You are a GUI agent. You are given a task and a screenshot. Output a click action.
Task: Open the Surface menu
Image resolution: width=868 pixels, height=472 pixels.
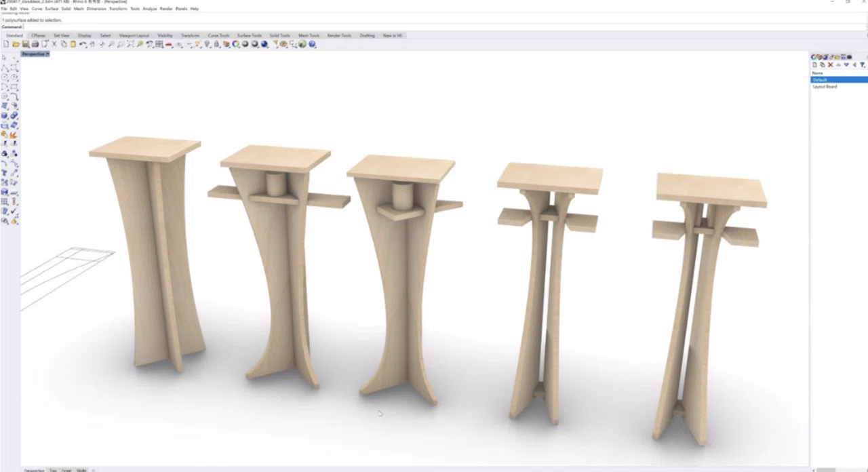tap(52, 9)
